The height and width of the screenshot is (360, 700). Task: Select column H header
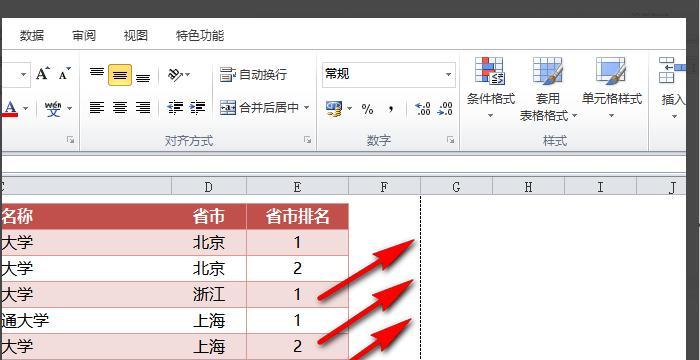(x=528, y=187)
